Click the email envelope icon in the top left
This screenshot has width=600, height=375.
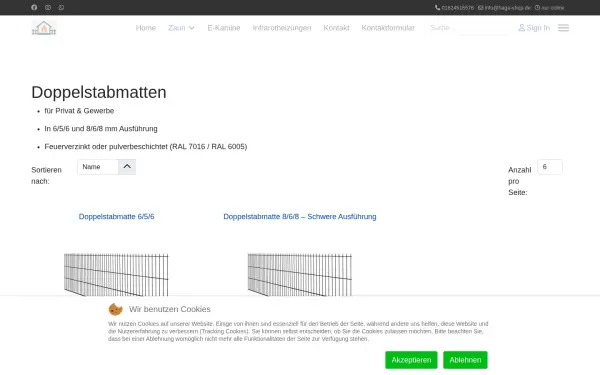[48, 7]
